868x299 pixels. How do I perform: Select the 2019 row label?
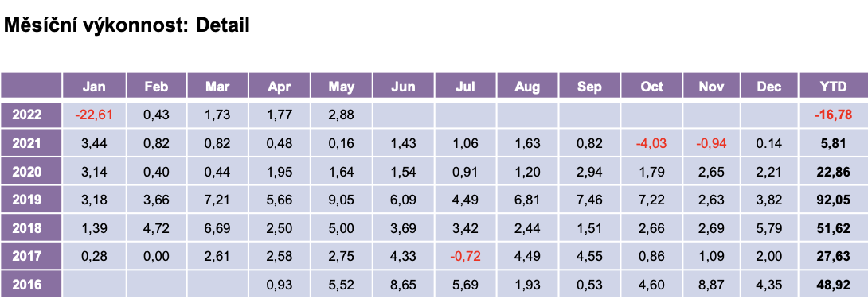pyautogui.click(x=30, y=200)
